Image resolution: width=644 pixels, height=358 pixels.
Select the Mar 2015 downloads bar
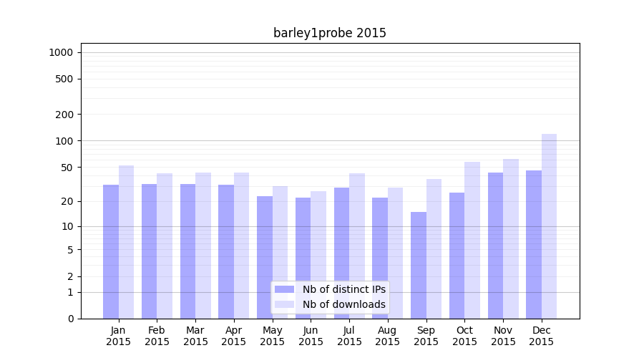click(203, 246)
